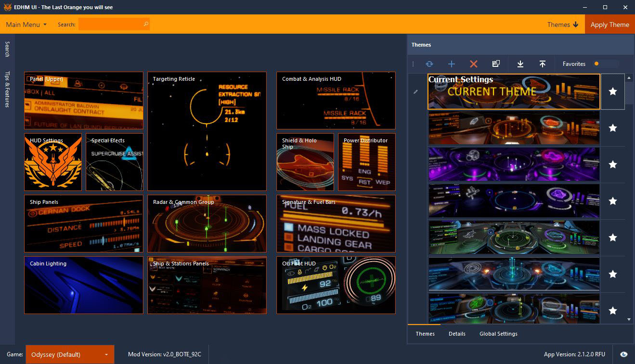Open the Game selector Odyssey (Default) dropdown
The width and height of the screenshot is (635, 364).
70,354
